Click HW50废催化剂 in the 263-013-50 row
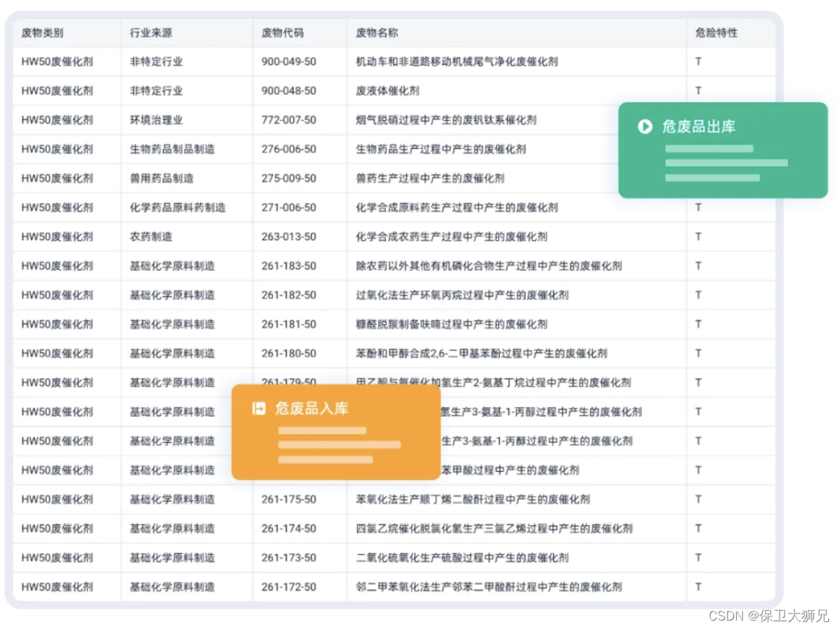The width and height of the screenshot is (840, 629). (58, 237)
